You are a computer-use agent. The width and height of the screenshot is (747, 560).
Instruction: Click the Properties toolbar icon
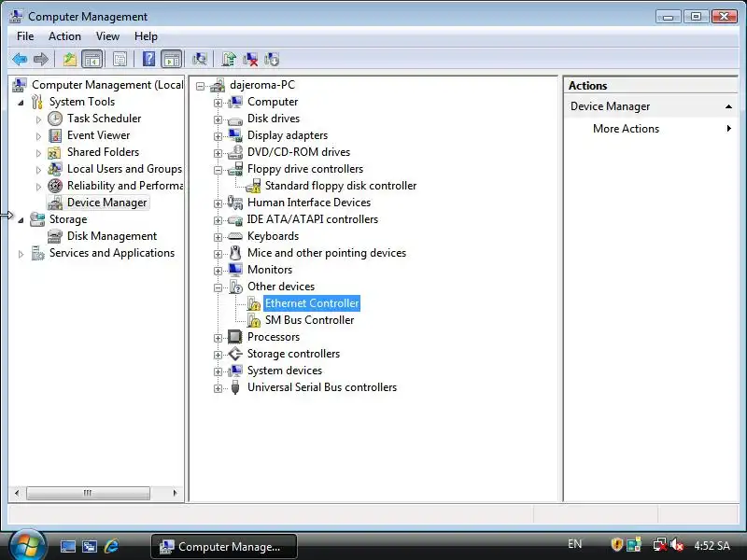(120, 60)
